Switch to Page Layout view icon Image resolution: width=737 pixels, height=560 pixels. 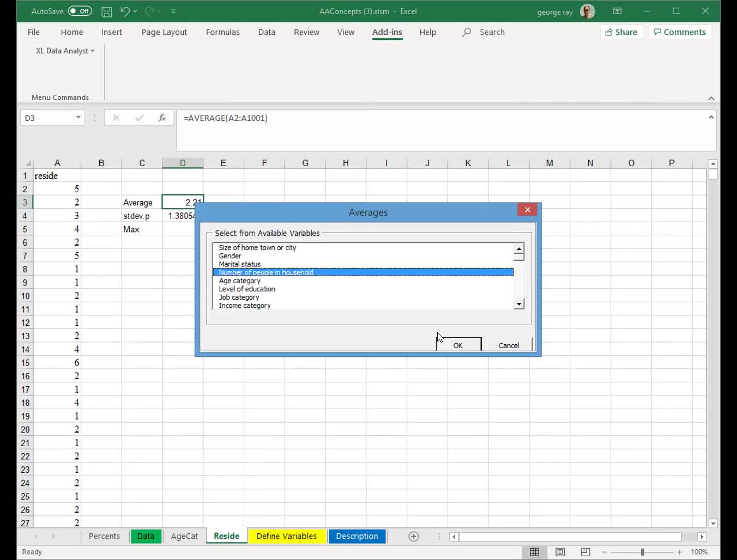pos(560,552)
